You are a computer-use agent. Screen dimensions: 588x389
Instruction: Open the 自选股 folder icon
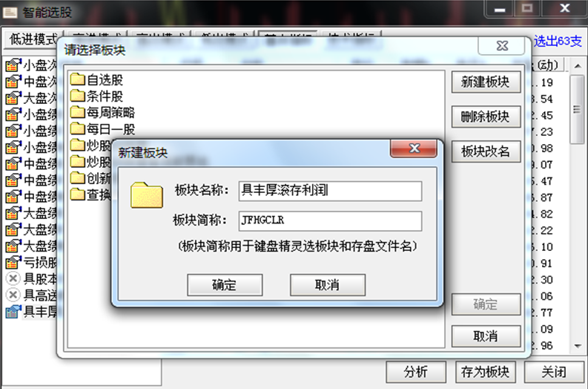78,79
